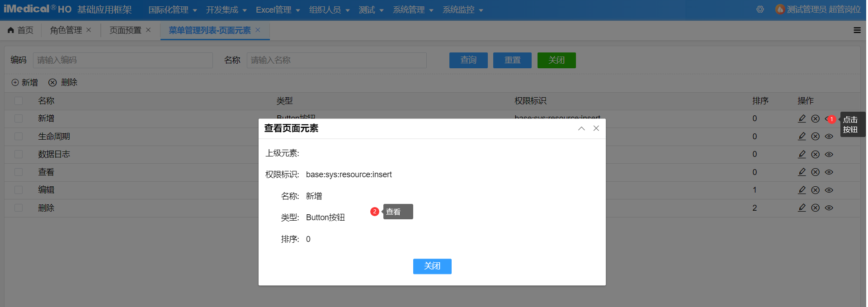Screen dimensions: 868x307
Task: Click the blue 关闭 button in the dialog
Action: pyautogui.click(x=432, y=266)
